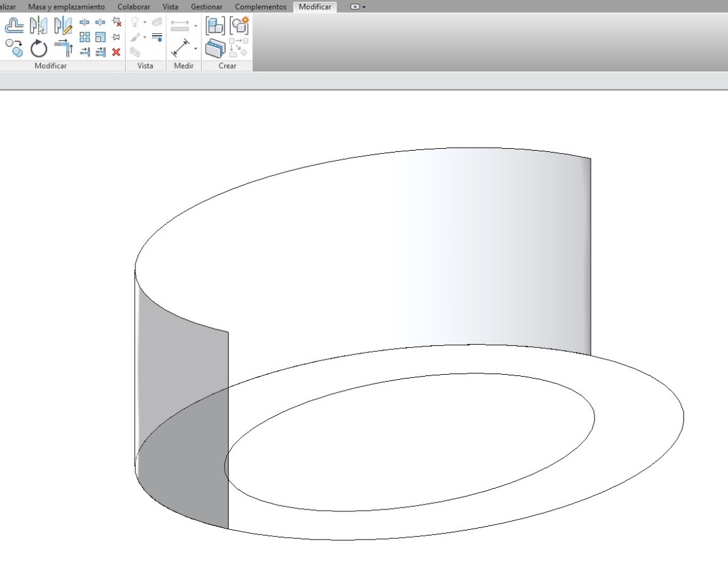Switch to the Gestionar tab

[x=206, y=6]
